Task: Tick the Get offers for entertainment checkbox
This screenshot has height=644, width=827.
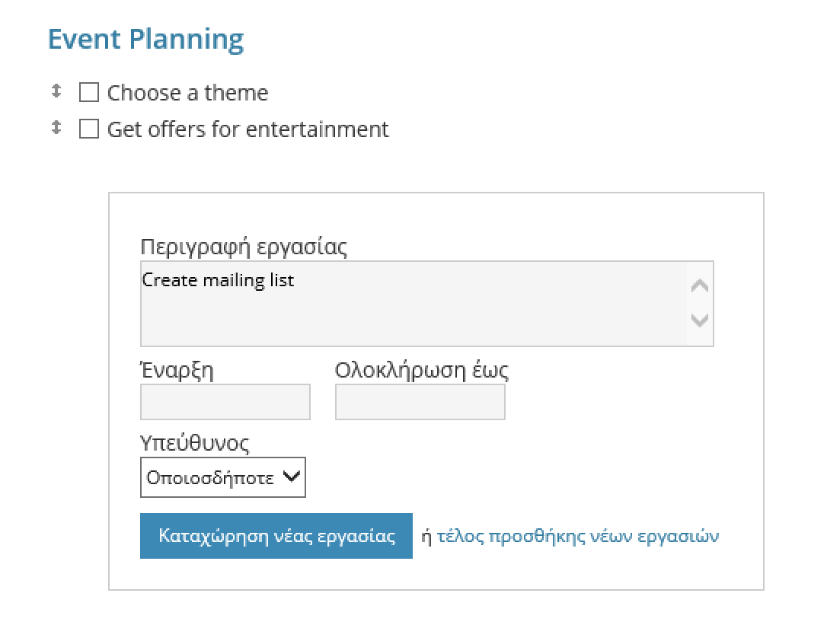Action: 89,129
